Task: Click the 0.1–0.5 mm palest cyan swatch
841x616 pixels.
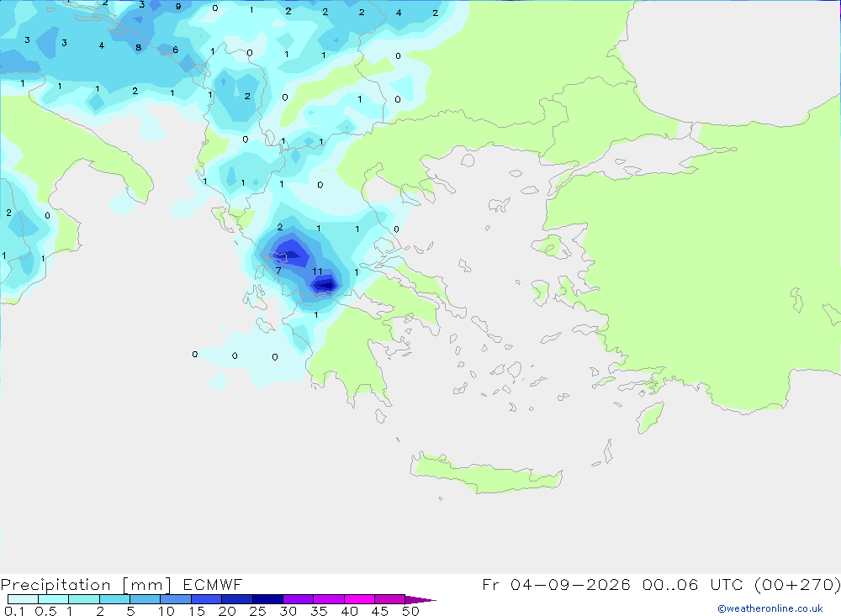Action: 23,599
